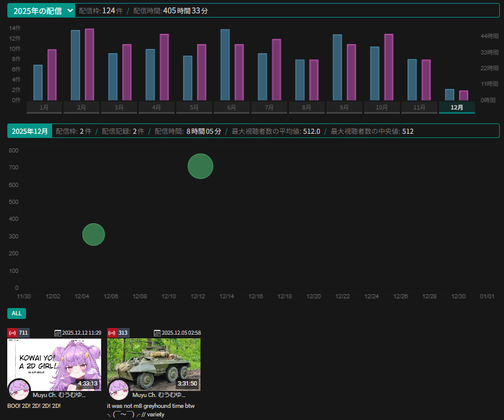Image resolution: width=504 pixels, height=420 pixels.
Task: Select the 8月 month tab
Action: click(307, 107)
